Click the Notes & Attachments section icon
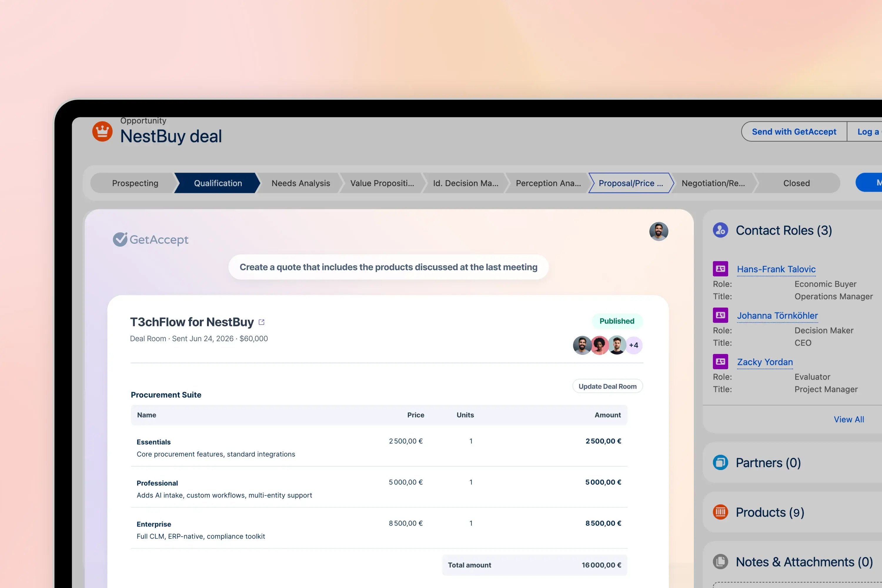 coord(720,562)
